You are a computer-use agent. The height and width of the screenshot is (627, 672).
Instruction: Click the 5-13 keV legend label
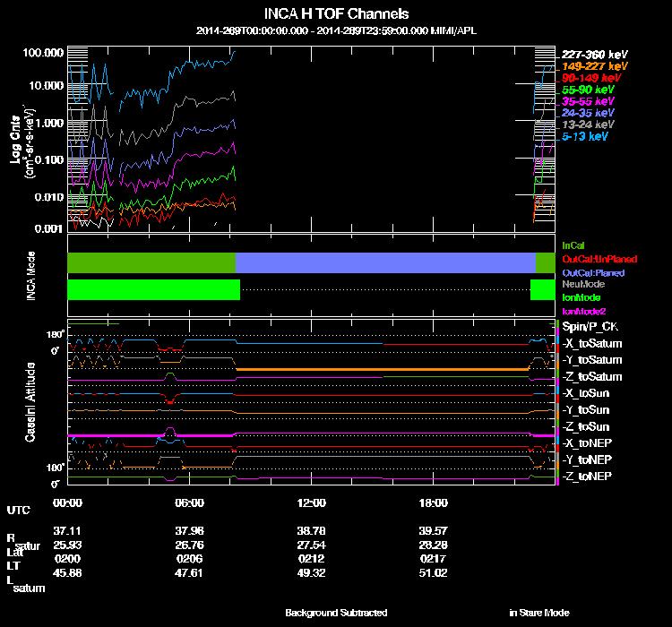tap(584, 136)
